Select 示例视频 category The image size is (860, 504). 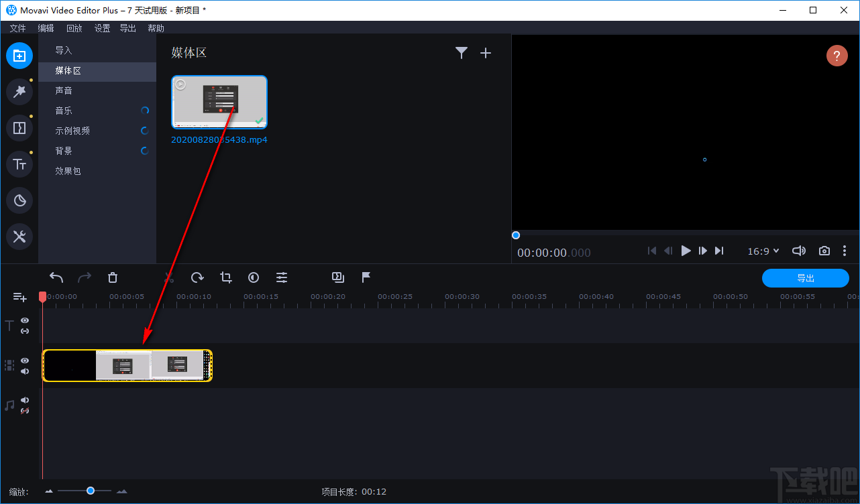click(97, 131)
